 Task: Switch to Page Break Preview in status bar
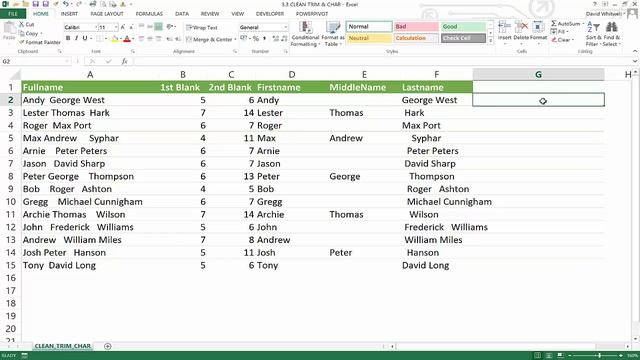pos(560,356)
